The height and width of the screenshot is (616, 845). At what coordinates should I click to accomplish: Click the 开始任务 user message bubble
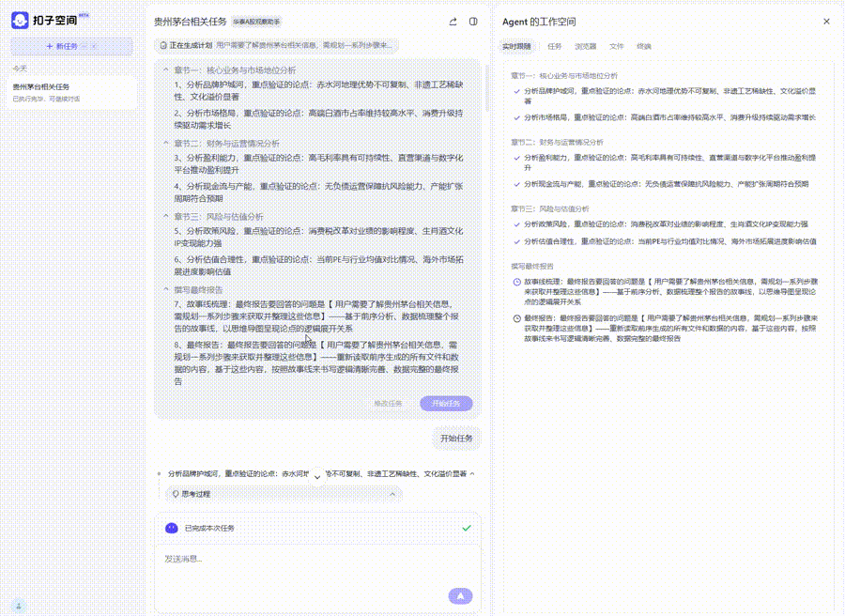click(x=456, y=439)
